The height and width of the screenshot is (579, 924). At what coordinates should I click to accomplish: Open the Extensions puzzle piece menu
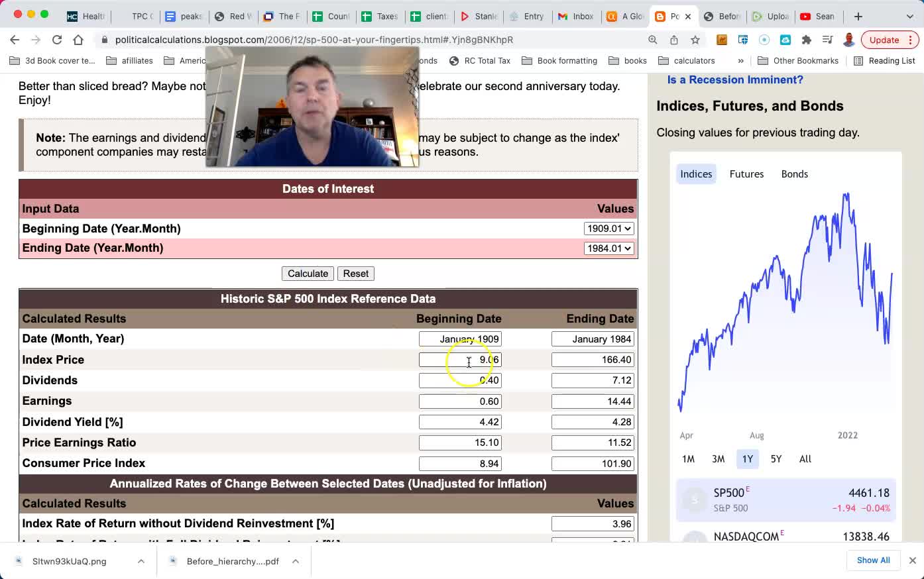(x=807, y=40)
